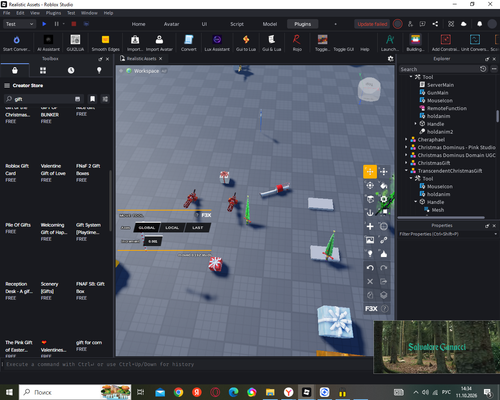This screenshot has width=500, height=400.
Task: Collapse the TranscendentChristmasGift model
Action: pos(406,171)
